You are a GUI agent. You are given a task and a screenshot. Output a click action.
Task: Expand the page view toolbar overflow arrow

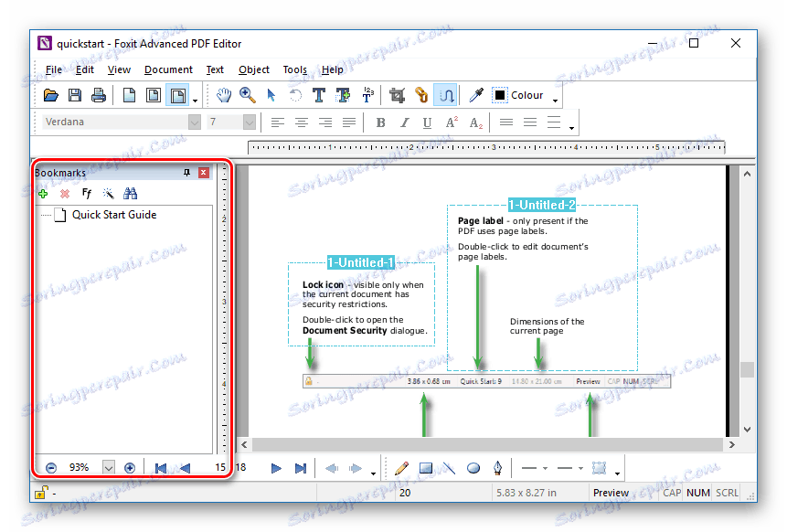point(196,101)
